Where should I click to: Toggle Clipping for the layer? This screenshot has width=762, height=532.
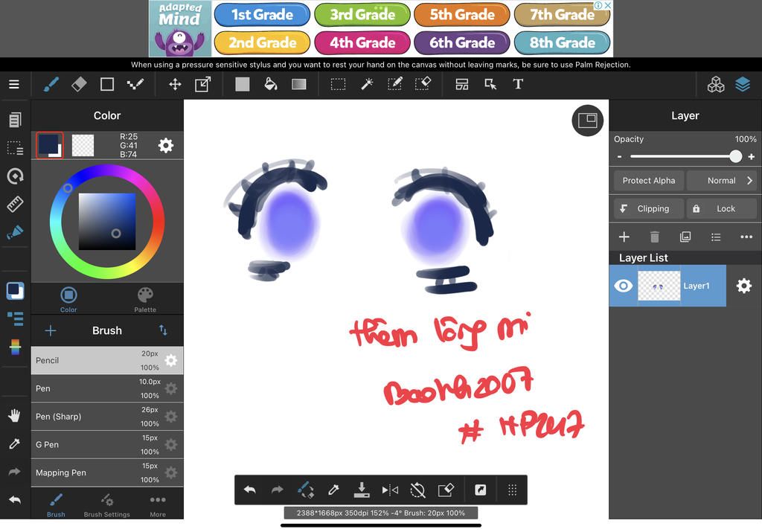pos(648,208)
